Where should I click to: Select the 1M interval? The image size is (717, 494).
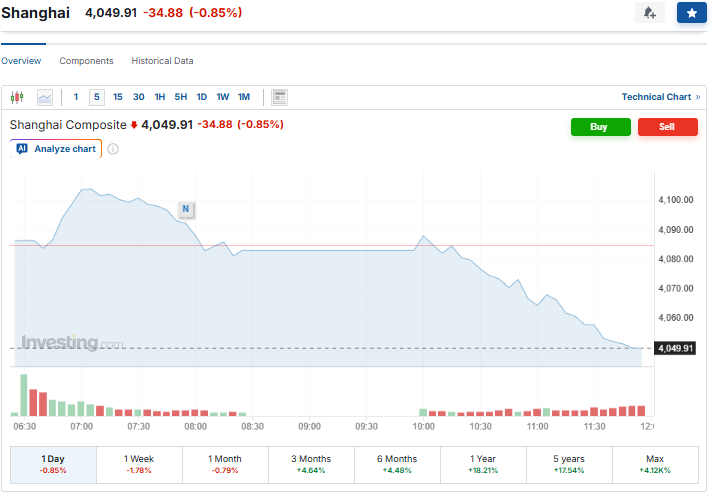pyautogui.click(x=244, y=97)
